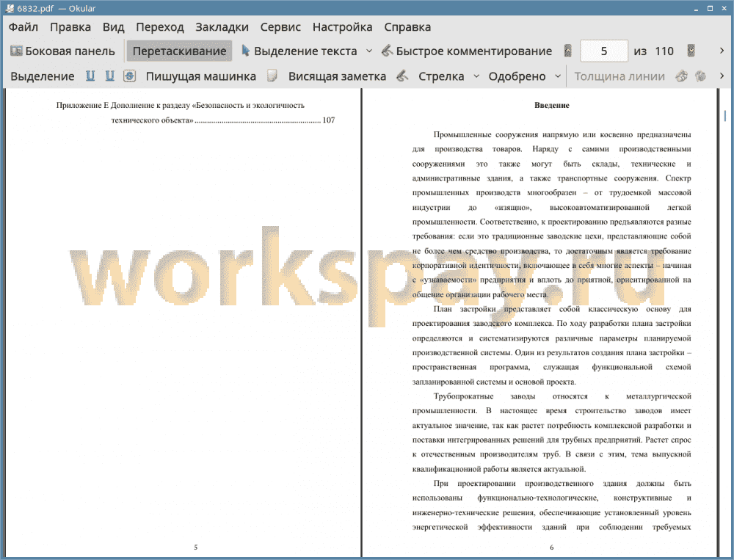Open the Справка menu
The width and height of the screenshot is (734, 560).
407,27
